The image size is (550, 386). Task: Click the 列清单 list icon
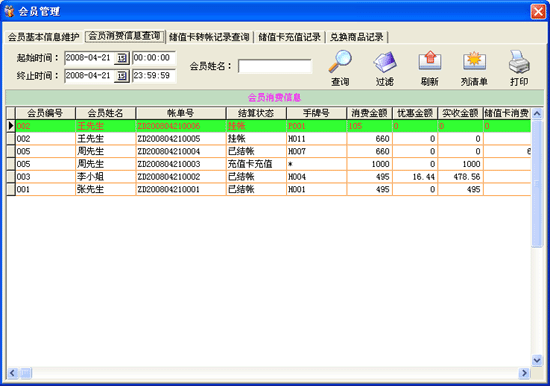tap(474, 62)
